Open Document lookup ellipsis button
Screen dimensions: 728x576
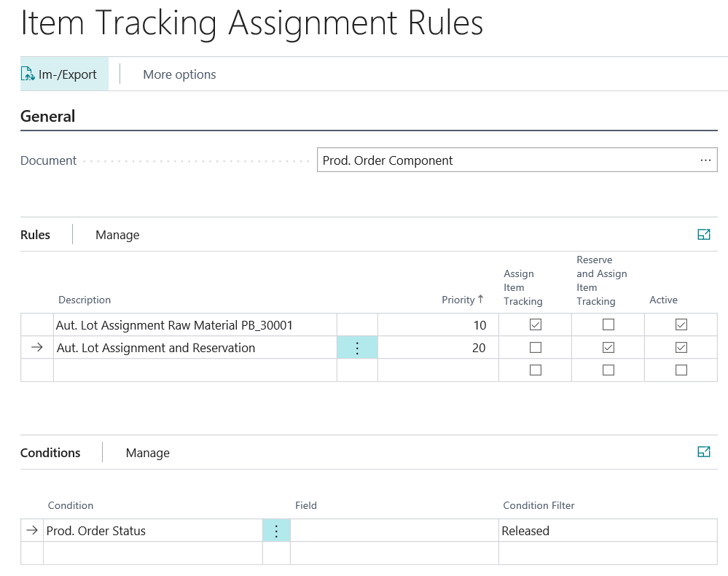705,160
